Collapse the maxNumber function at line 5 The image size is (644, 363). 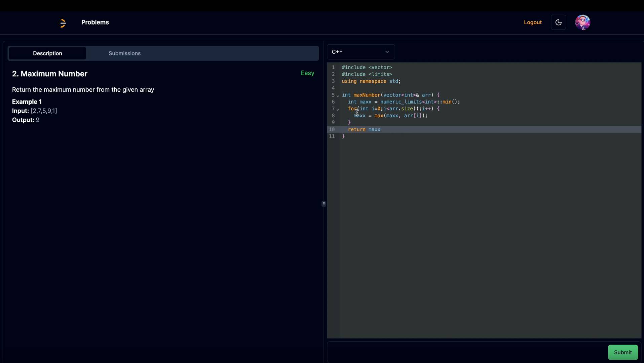click(338, 96)
